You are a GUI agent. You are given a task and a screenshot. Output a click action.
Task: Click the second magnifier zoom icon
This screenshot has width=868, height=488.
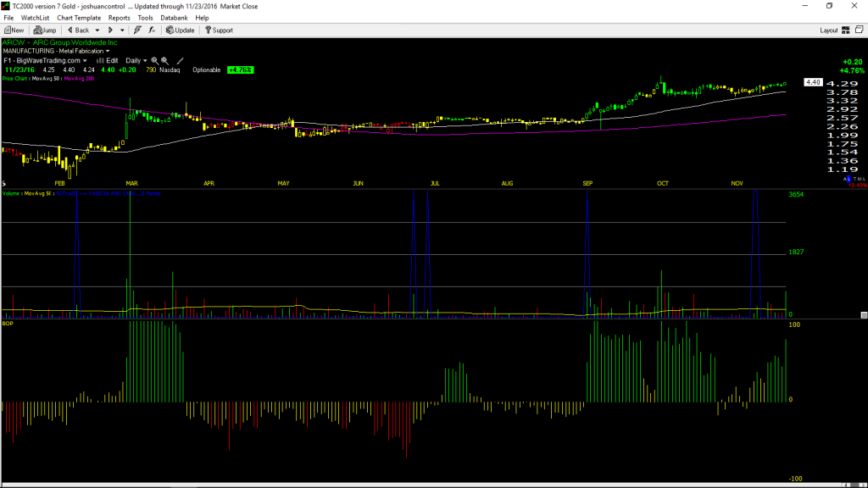(x=165, y=61)
